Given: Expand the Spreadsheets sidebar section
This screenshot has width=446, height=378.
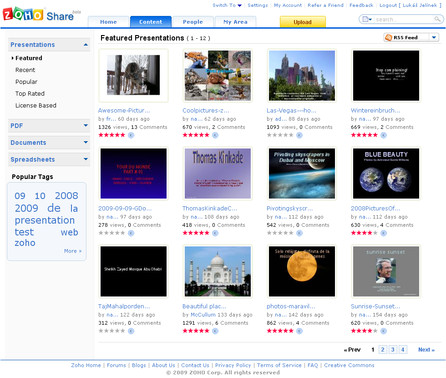Looking at the screenshot, I should coord(86,159).
